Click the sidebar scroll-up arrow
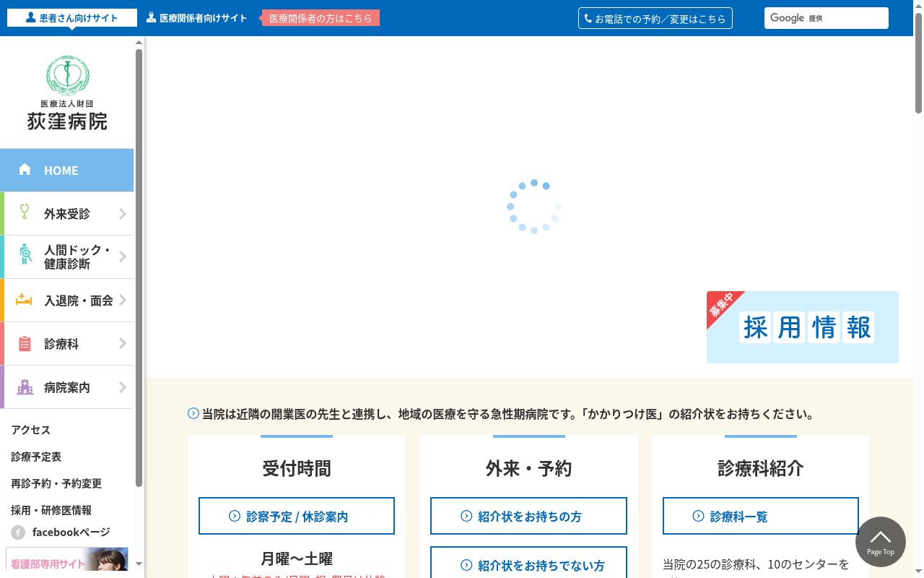Image resolution: width=924 pixels, height=578 pixels. point(139,43)
